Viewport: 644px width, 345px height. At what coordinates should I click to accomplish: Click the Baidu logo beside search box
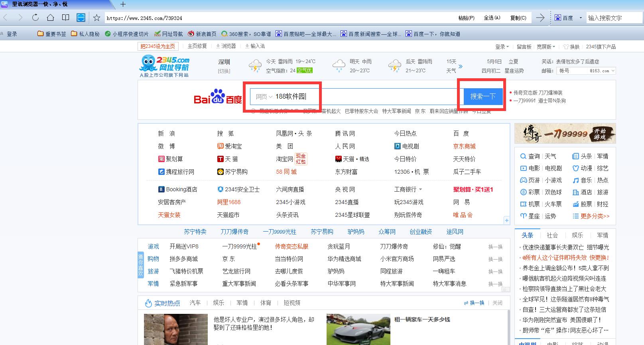click(218, 97)
